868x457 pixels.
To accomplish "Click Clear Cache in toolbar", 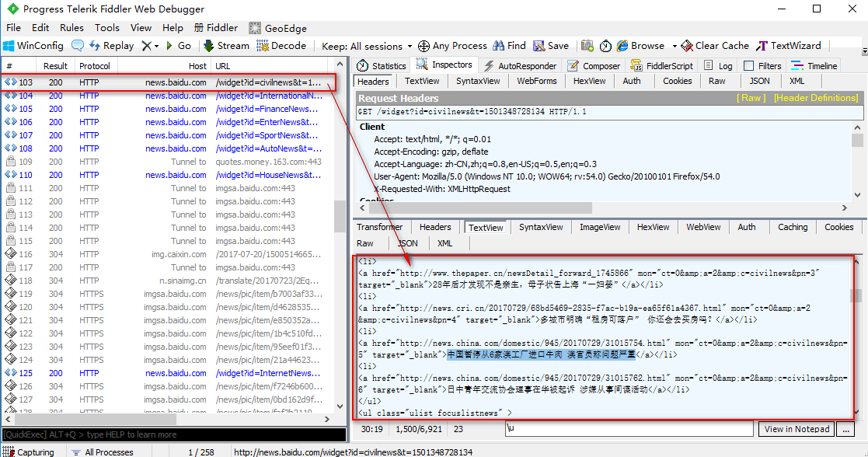I will click(715, 46).
